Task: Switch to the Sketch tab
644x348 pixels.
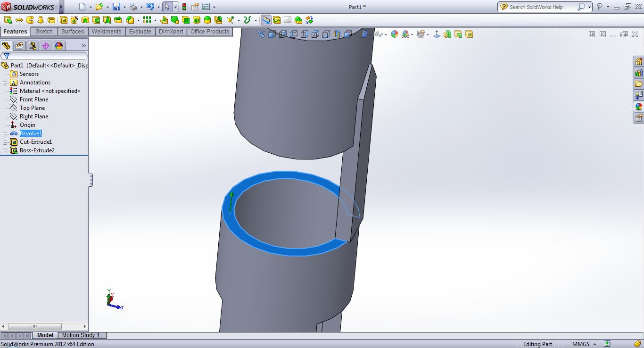Action: [x=44, y=32]
